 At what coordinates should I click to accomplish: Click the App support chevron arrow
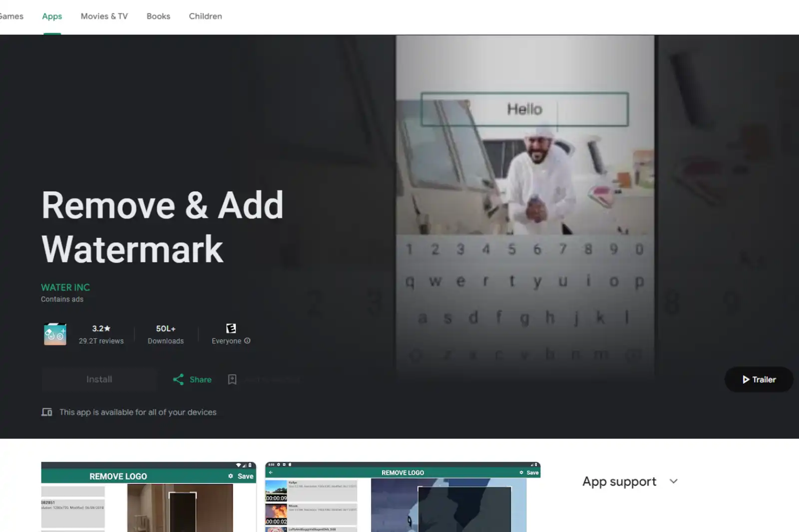(674, 482)
